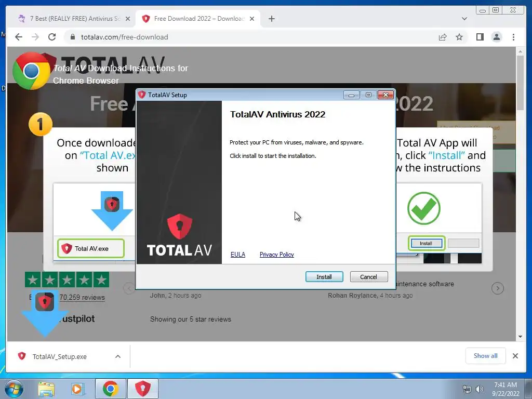The height and width of the screenshot is (399, 532).
Task: Click the Chrome logo in download instructions
Action: pos(31,71)
